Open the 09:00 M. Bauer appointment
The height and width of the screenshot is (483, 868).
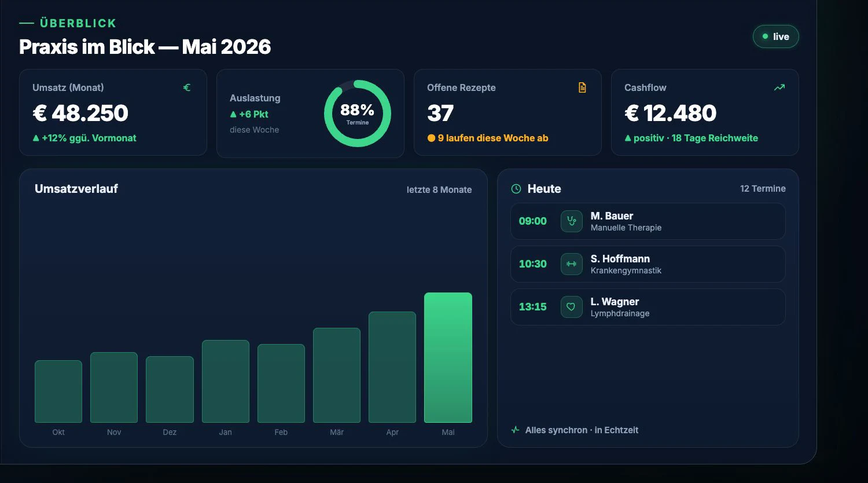tap(648, 221)
